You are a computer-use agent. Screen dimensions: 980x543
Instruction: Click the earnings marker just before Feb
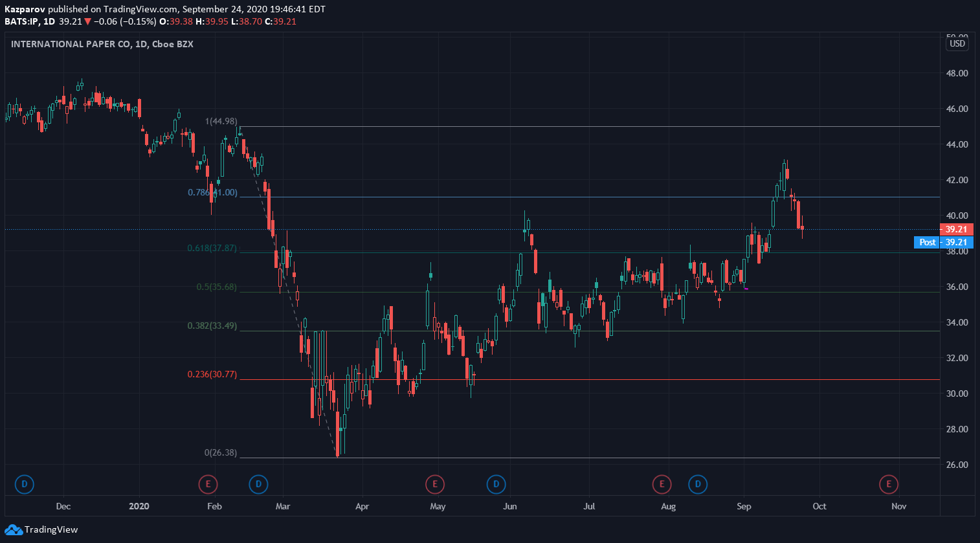pos(208,484)
